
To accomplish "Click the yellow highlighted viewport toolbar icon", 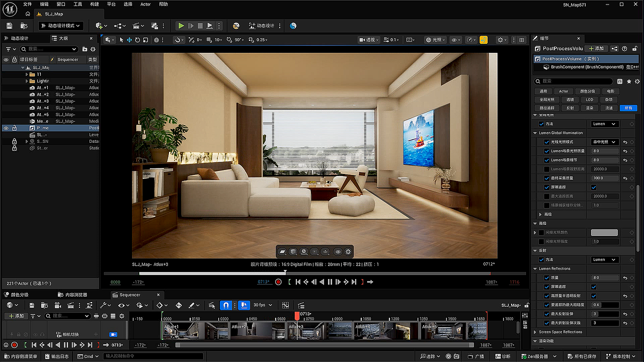I will click(484, 40).
